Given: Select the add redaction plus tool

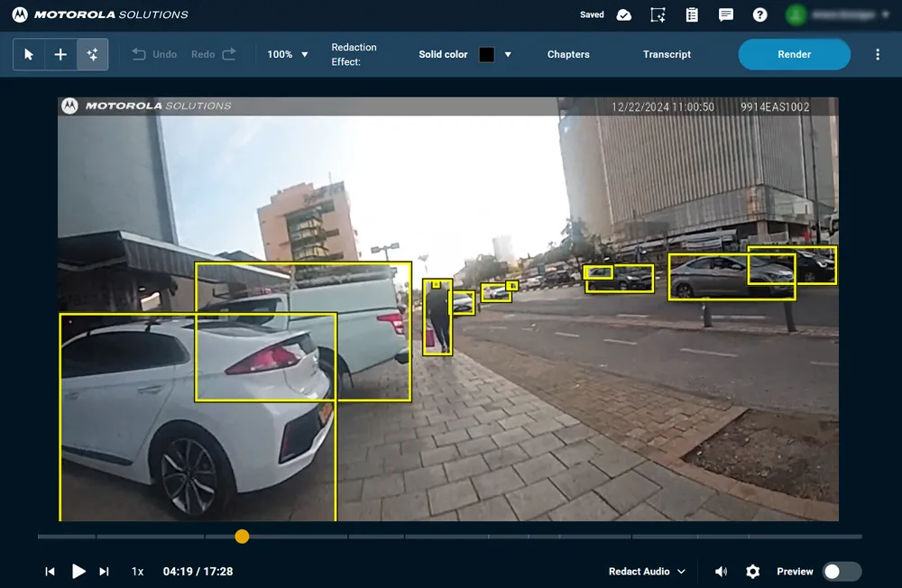Looking at the screenshot, I should 60,54.
